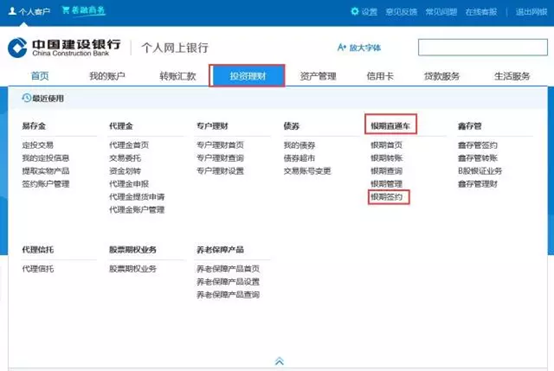Open 代理金首页 link
Viewport: 554px width, 371px height.
129,145
